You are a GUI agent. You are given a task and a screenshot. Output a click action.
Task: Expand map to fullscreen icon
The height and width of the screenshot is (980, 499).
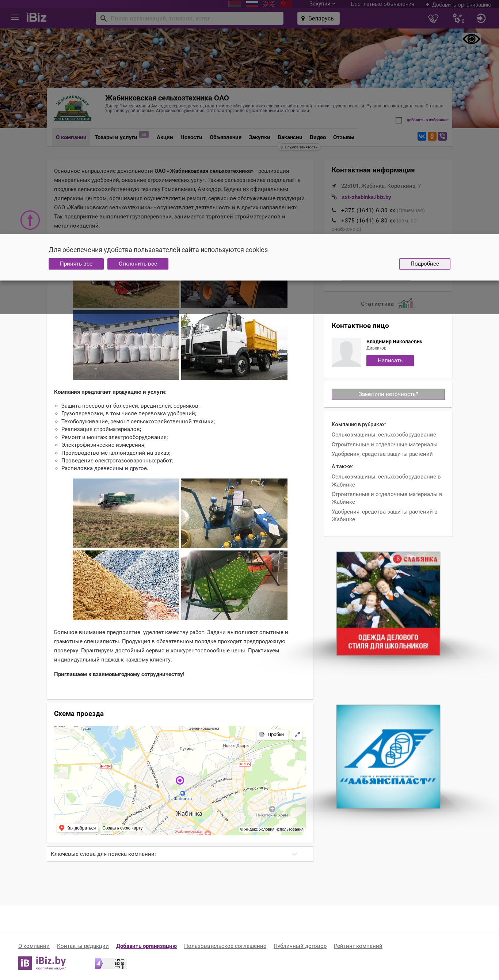(297, 734)
